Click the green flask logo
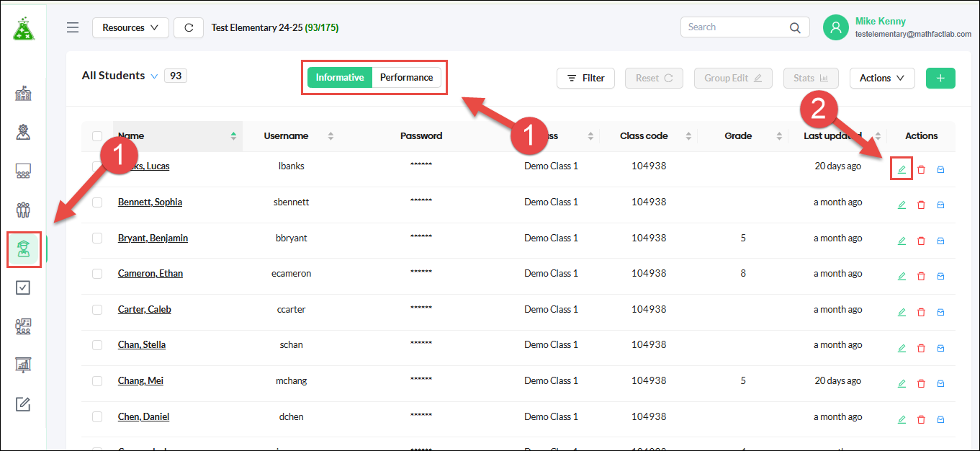This screenshot has height=451, width=980. [x=24, y=30]
